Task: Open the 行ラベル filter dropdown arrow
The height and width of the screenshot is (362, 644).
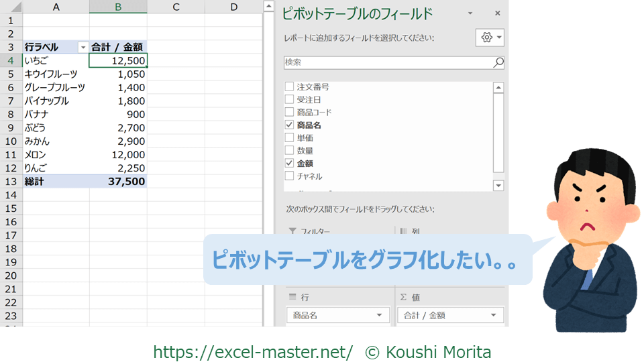Action: 83,48
